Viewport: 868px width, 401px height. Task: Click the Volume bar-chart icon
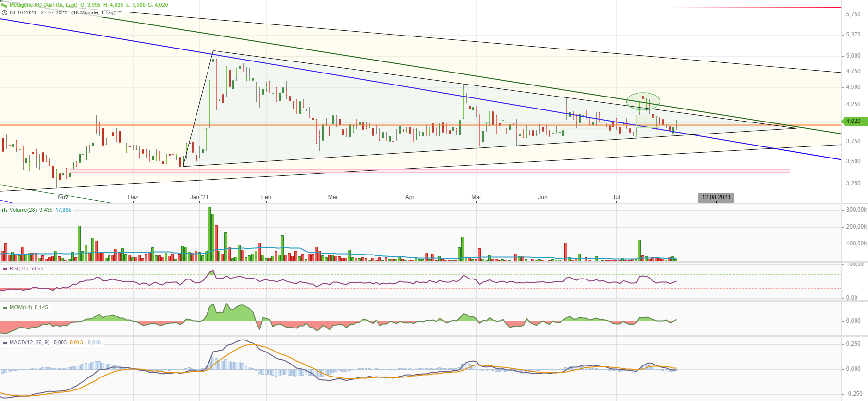coord(4,210)
